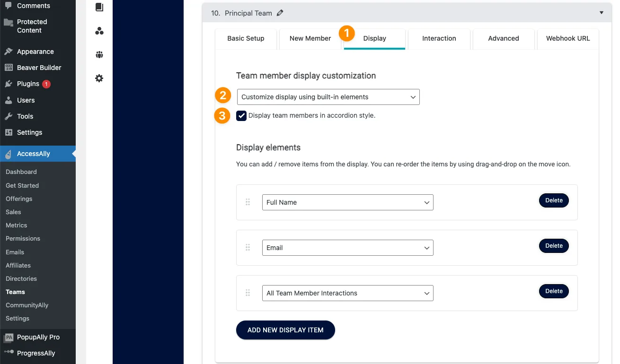Select the three-circles icon in sidebar
The image size is (620, 364).
99,31
